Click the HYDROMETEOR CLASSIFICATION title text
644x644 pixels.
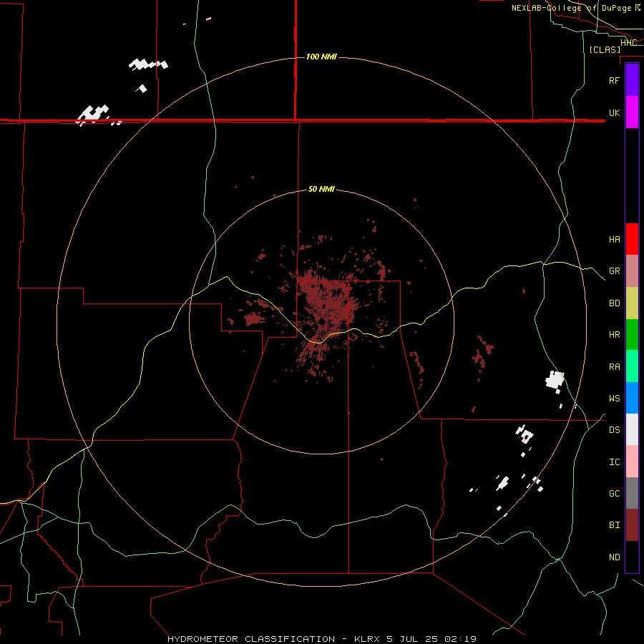click(251, 639)
